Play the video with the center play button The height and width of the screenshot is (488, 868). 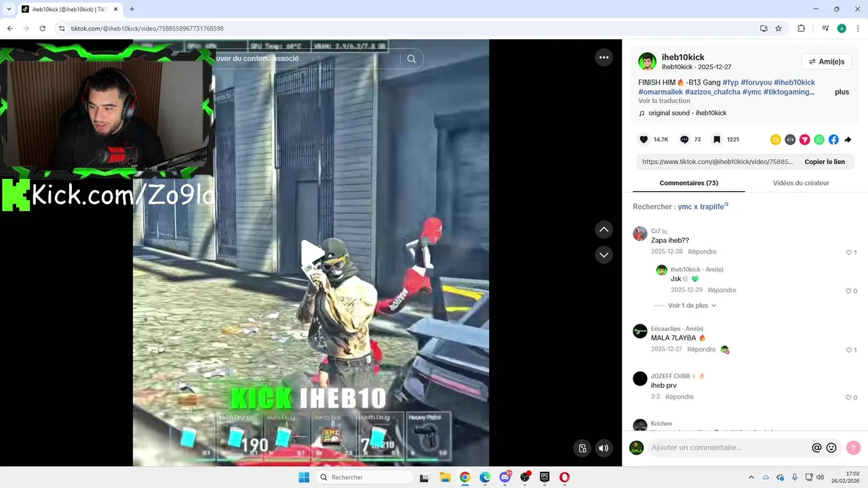point(311,253)
